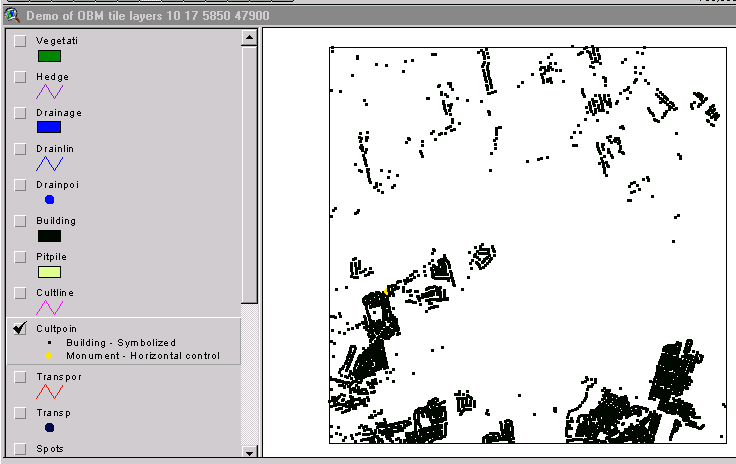Check the Drainlin layer box

(x=20, y=149)
